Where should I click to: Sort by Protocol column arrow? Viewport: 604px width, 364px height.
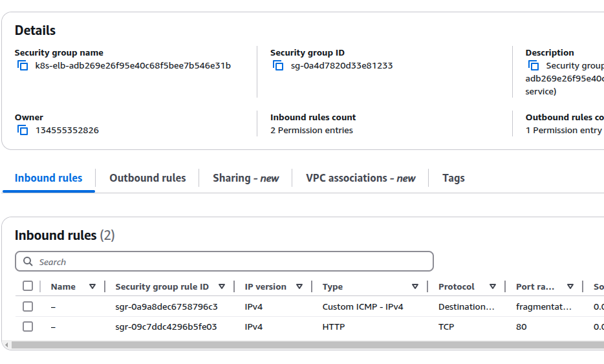493,286
